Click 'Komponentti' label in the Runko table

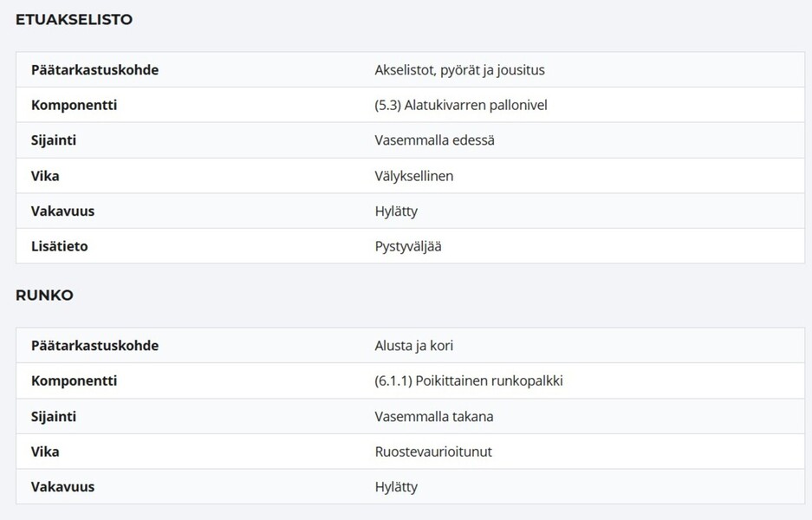[x=74, y=380]
